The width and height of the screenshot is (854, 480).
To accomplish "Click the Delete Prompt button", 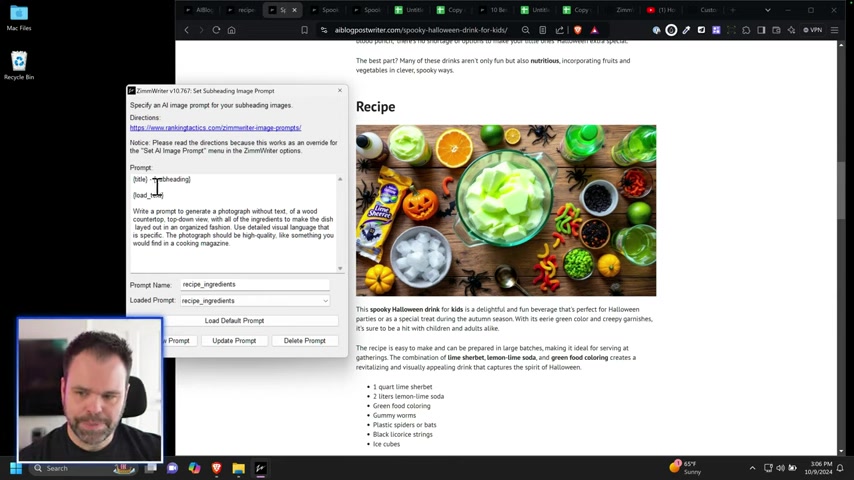I will click(x=304, y=341).
